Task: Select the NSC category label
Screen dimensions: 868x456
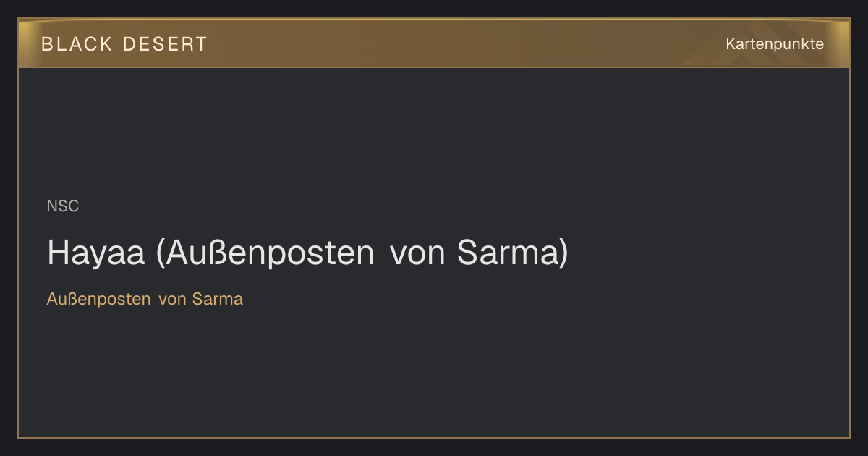Action: [x=63, y=206]
